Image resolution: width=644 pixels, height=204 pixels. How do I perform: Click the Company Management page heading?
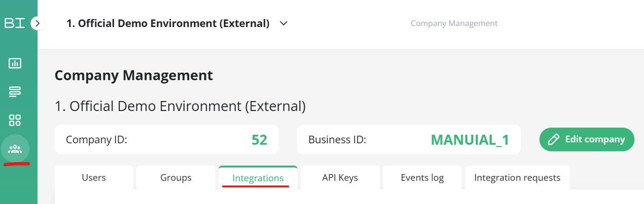click(x=134, y=75)
